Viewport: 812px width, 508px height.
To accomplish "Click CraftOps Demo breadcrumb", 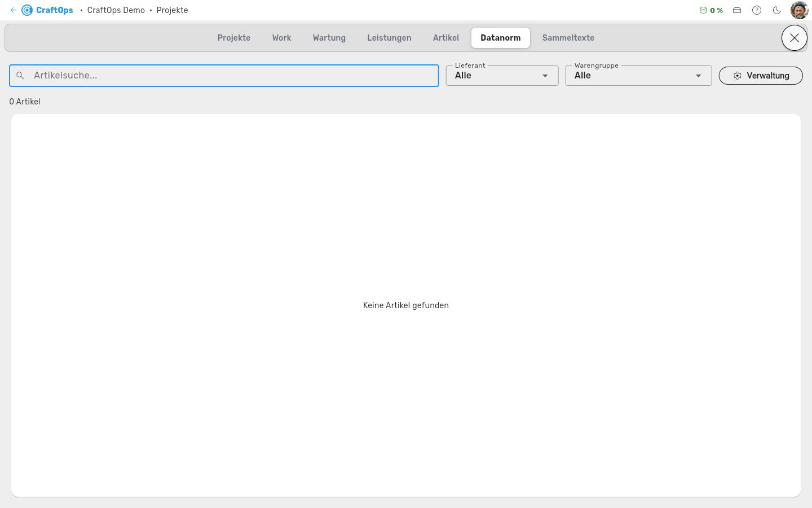I will [x=116, y=10].
